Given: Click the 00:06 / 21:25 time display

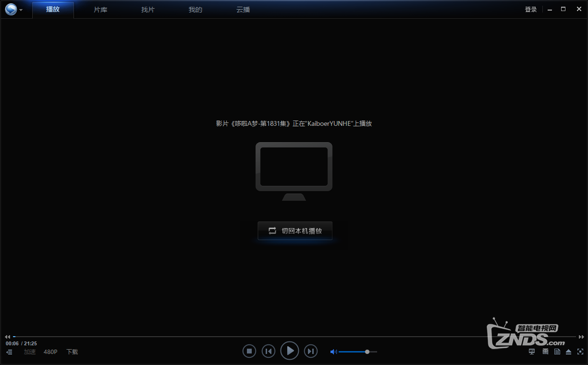Looking at the screenshot, I should point(21,343).
